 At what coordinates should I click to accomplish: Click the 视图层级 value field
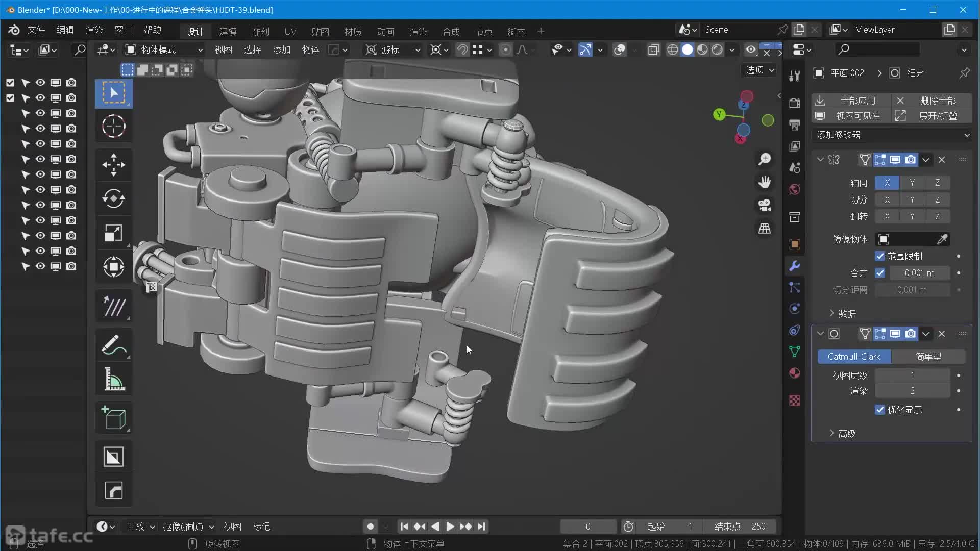coord(912,375)
